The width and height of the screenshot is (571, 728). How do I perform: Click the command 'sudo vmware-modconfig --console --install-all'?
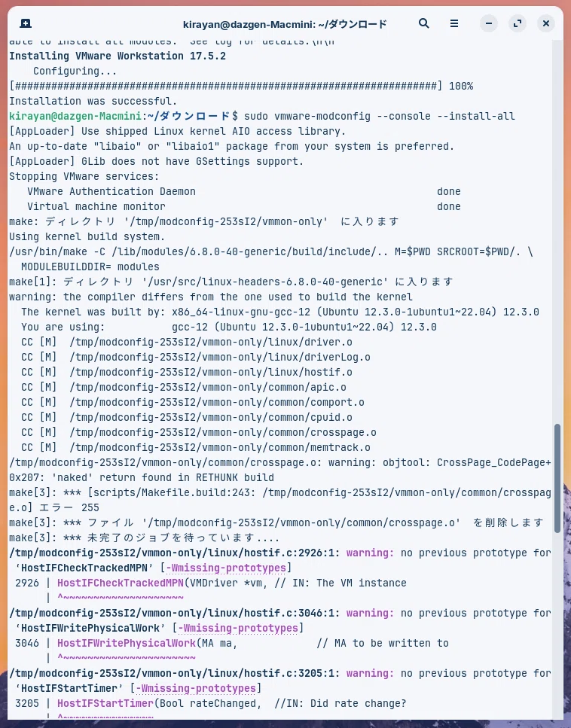pyautogui.click(x=379, y=116)
